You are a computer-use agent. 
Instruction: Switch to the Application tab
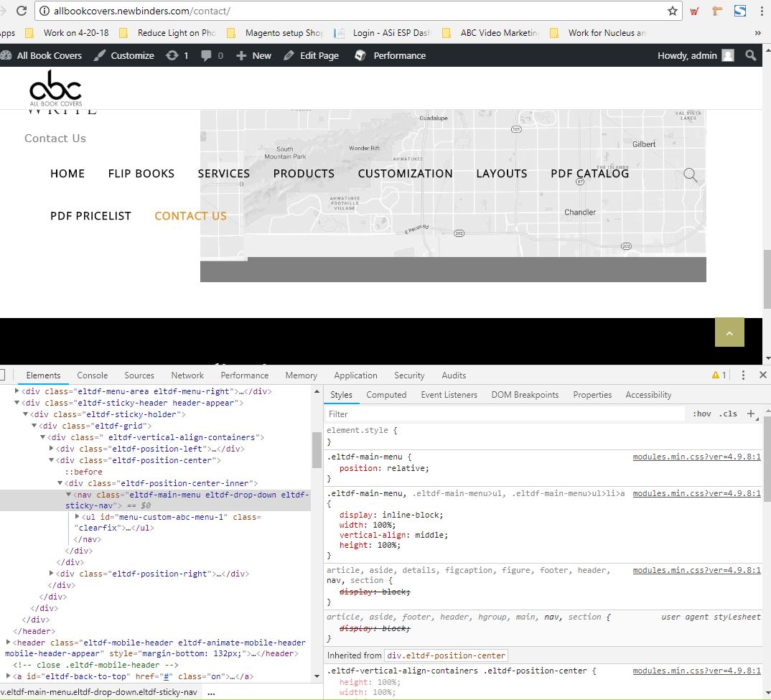tap(355, 375)
